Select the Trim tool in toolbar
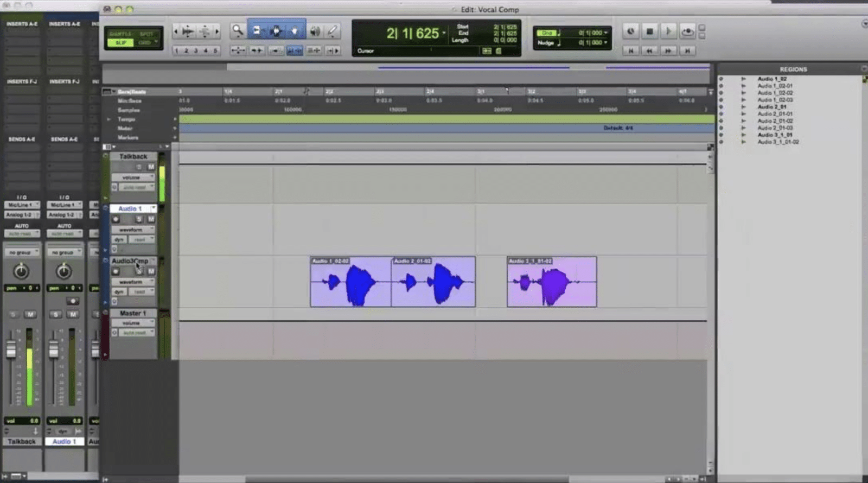The image size is (868, 483). [257, 31]
